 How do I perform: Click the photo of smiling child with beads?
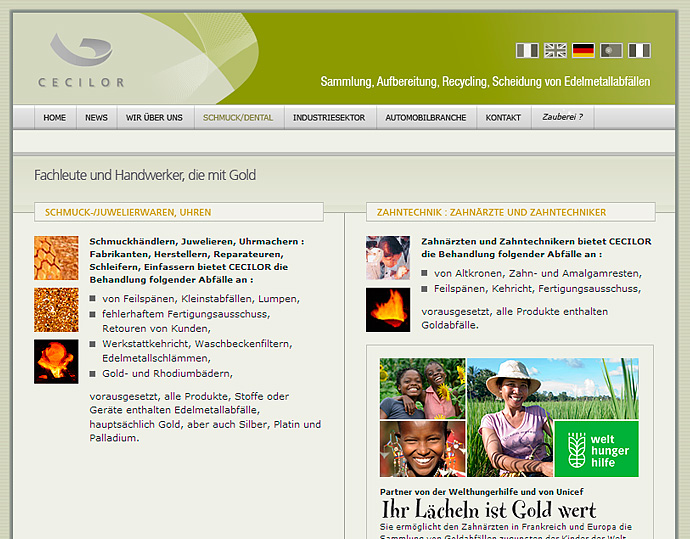point(422,449)
